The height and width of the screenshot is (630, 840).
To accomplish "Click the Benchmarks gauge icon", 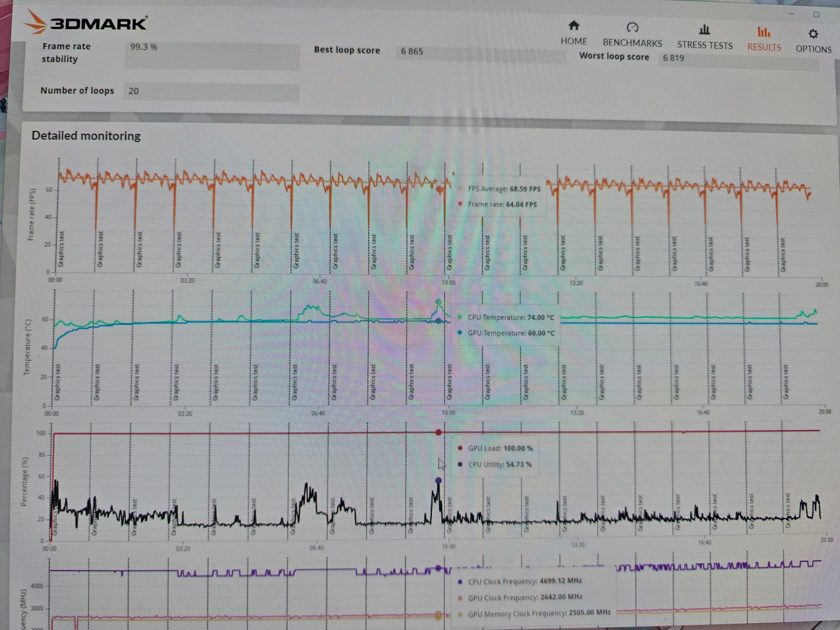I will 632,27.
